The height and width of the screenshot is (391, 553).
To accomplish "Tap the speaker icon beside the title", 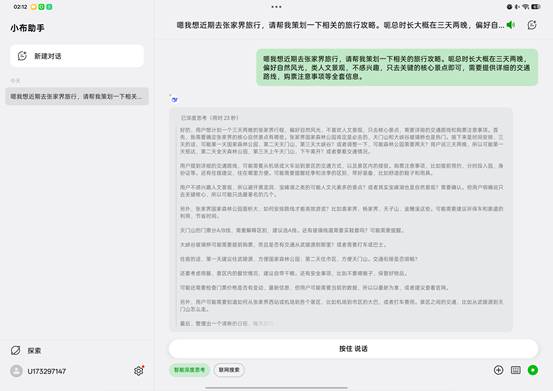I will (510, 25).
